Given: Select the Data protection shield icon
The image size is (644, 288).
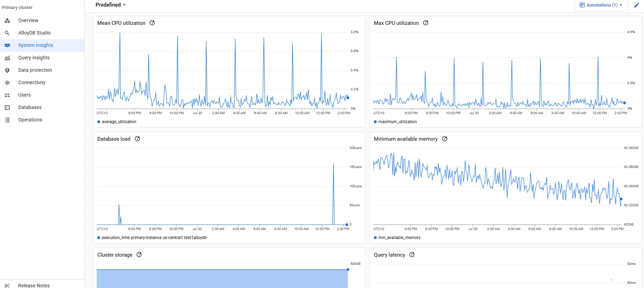Looking at the screenshot, I should click(x=7, y=70).
